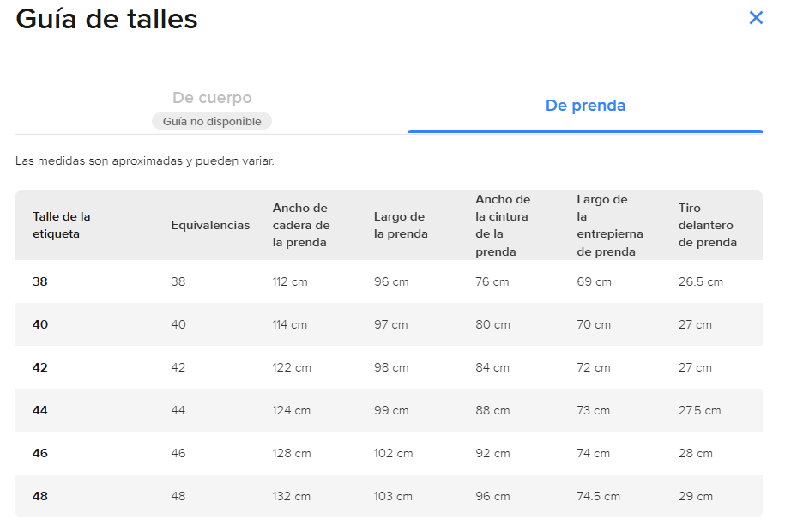Click the 74.5 cm inseam cell
The image size is (791, 532).
[x=598, y=496]
